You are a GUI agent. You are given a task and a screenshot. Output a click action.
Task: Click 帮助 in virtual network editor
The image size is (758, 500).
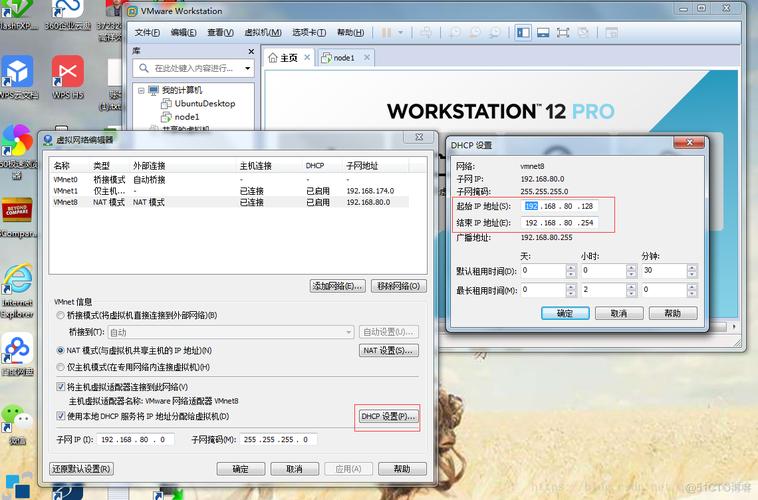click(402, 469)
